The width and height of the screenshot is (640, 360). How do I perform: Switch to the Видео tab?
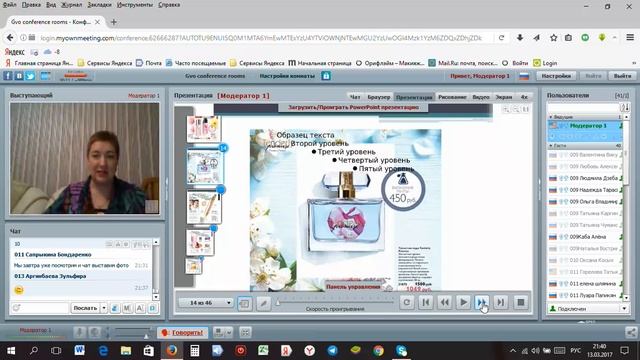(x=481, y=97)
